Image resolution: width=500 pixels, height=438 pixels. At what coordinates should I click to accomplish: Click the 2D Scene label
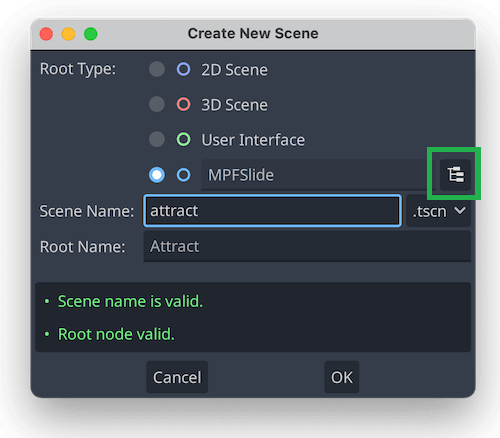234,70
